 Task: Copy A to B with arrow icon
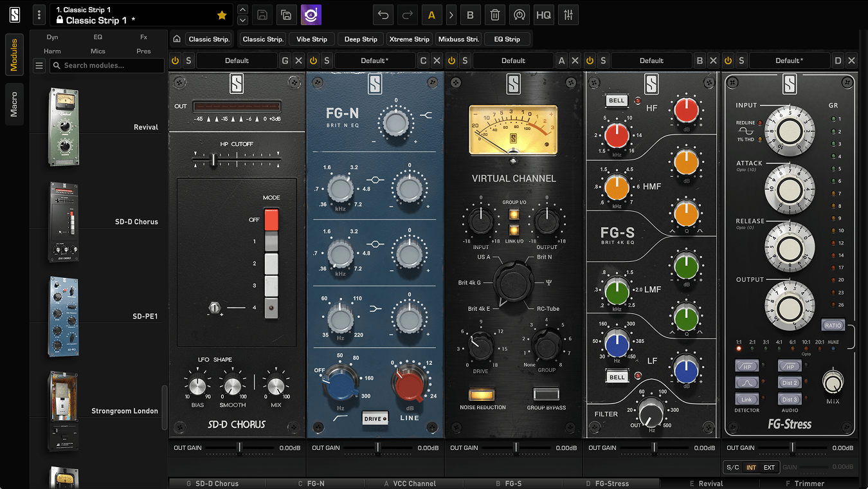pyautogui.click(x=451, y=15)
